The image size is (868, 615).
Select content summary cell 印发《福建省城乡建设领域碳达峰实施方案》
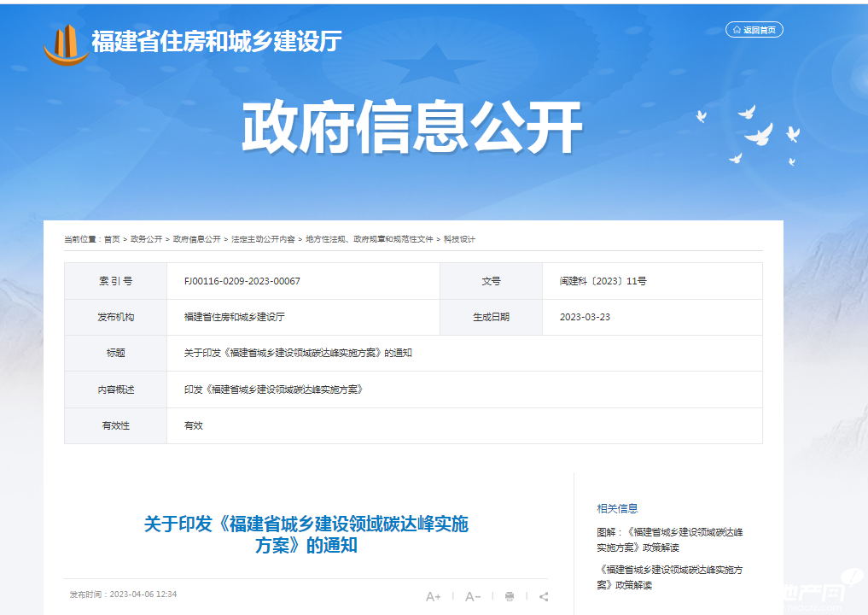coord(273,389)
